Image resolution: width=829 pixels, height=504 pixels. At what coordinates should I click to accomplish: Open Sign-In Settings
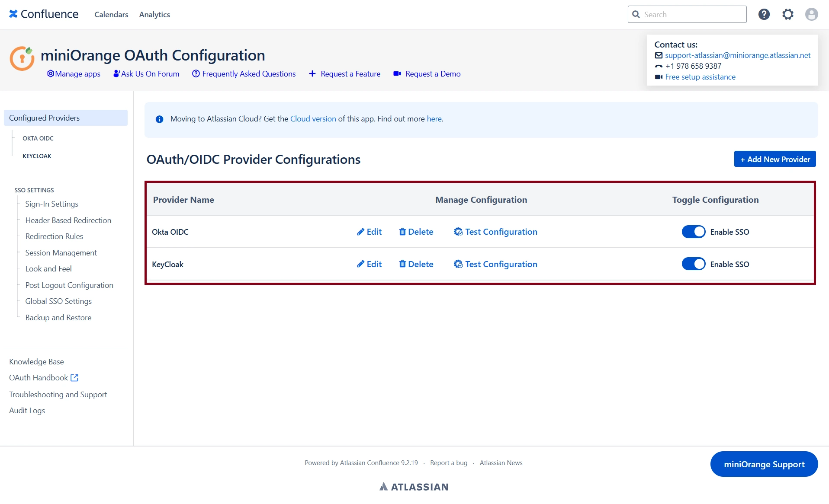(x=52, y=204)
